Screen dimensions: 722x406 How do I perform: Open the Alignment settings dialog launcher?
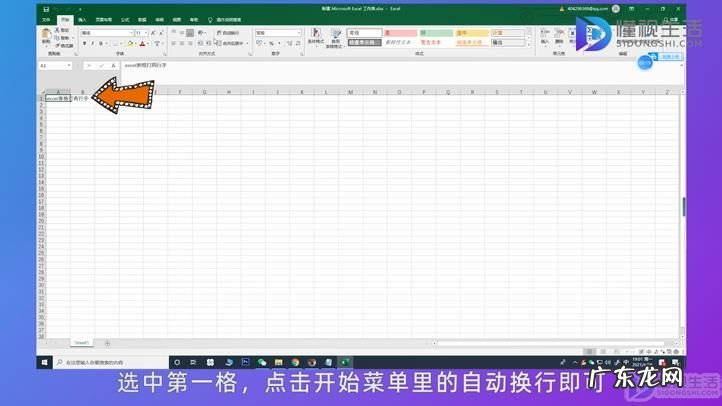coord(250,54)
